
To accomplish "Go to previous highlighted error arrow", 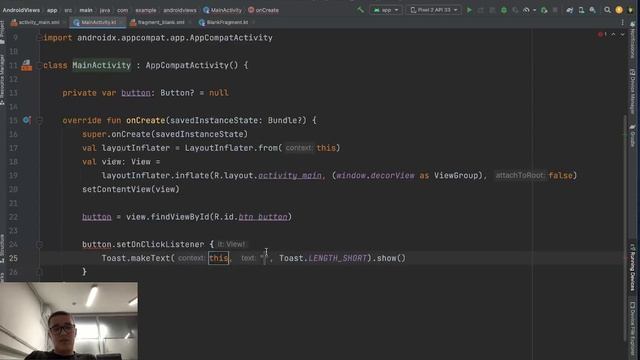I will [613, 35].
